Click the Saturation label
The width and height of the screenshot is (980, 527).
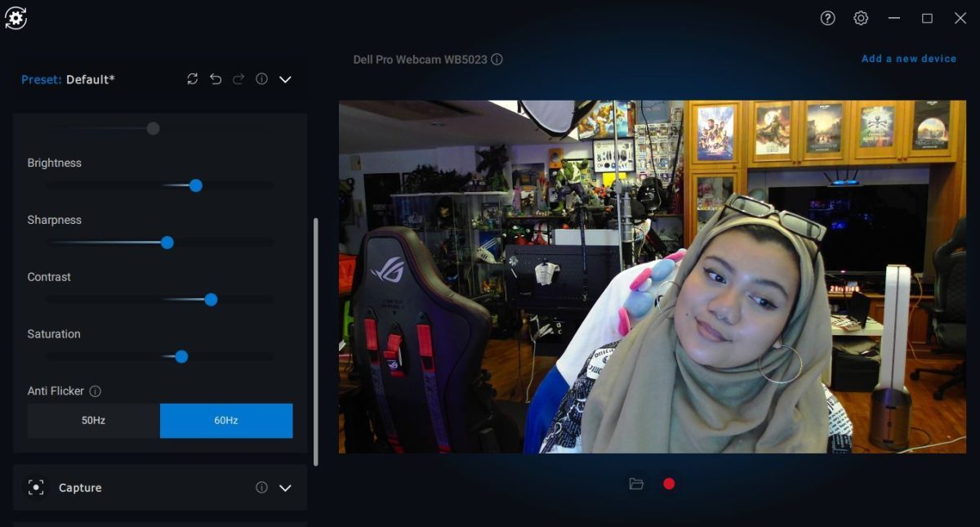pyautogui.click(x=54, y=334)
